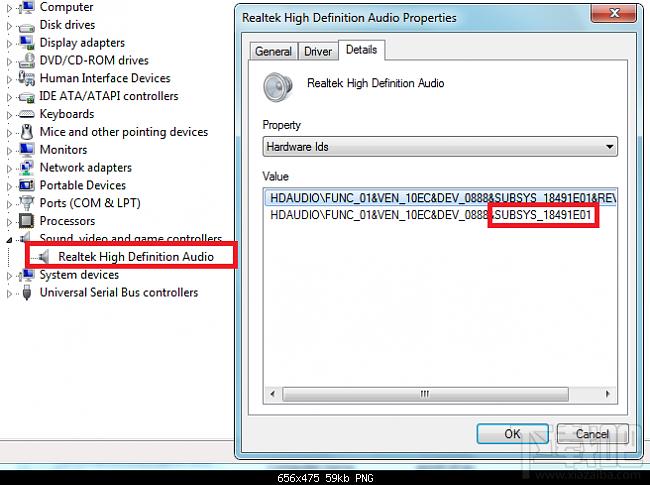The height and width of the screenshot is (485, 650).
Task: Select the Details tab
Action: pyautogui.click(x=361, y=50)
